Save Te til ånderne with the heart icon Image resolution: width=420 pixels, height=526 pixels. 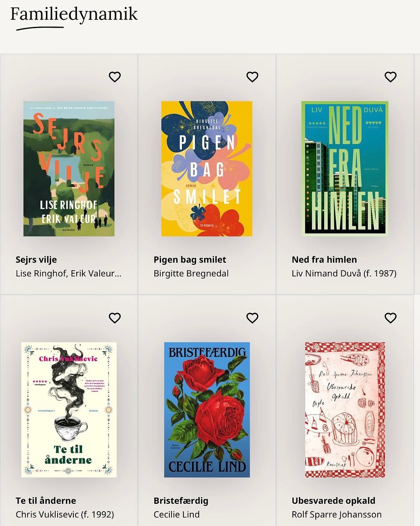[x=115, y=318]
